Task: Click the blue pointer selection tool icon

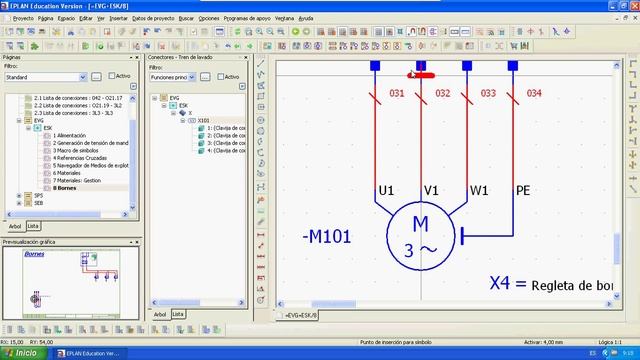Action: point(556,31)
